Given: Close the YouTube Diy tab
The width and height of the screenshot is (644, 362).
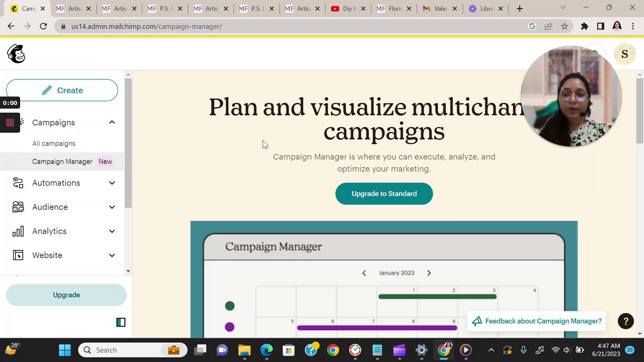Looking at the screenshot, I should [x=363, y=9].
